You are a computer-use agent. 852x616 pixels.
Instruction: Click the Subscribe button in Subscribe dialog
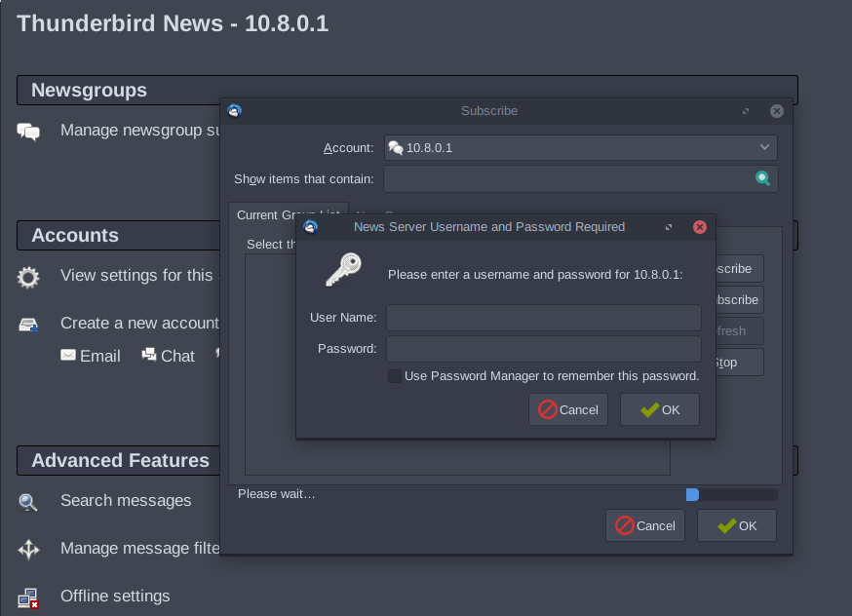pos(740,268)
